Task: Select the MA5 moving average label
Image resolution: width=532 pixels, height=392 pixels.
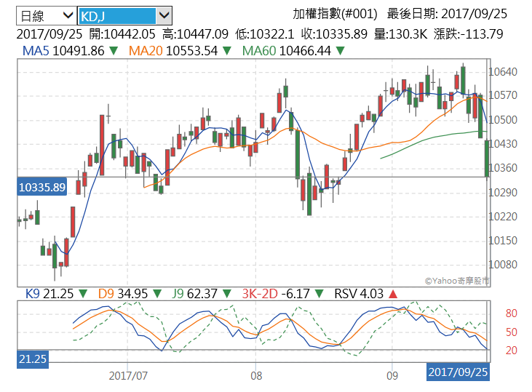Action: (36, 51)
